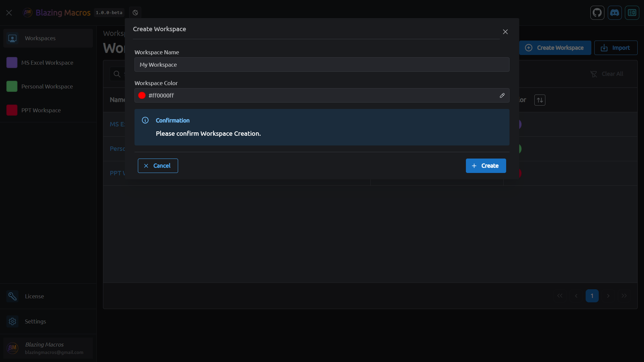The height and width of the screenshot is (362, 644).
Task: Sort by the color column arrows
Action: coord(540,100)
